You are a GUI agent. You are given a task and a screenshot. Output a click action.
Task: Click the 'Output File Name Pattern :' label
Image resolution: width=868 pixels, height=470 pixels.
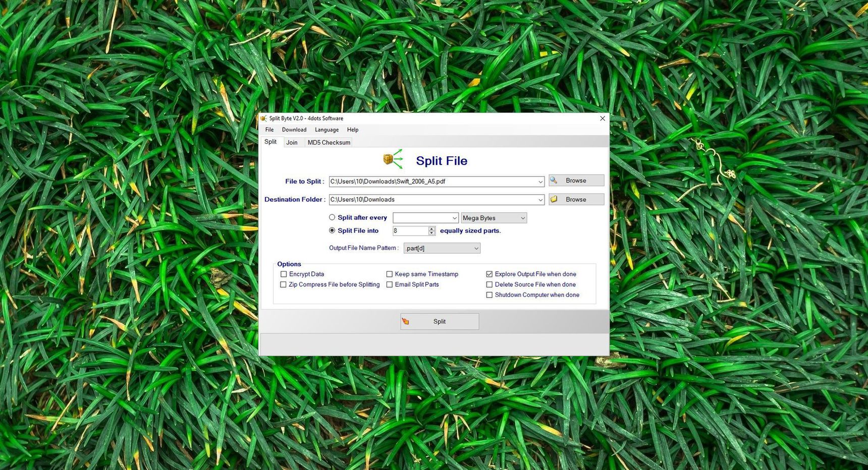point(364,248)
